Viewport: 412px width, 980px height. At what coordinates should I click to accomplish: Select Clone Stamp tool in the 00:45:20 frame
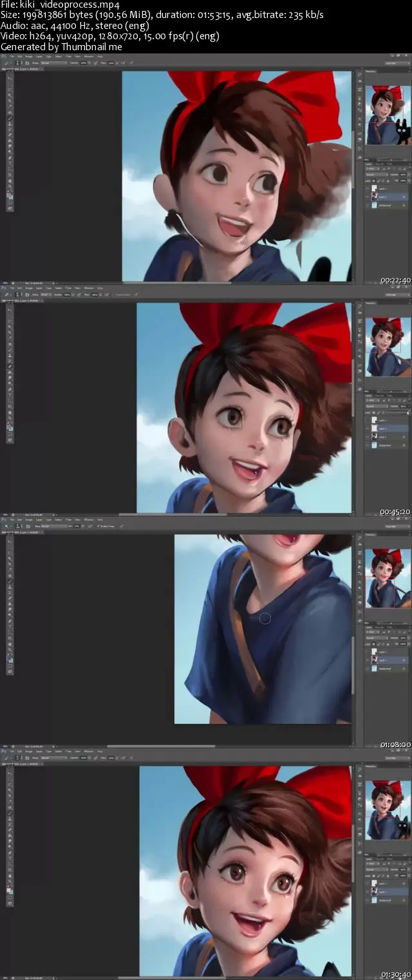[10, 355]
